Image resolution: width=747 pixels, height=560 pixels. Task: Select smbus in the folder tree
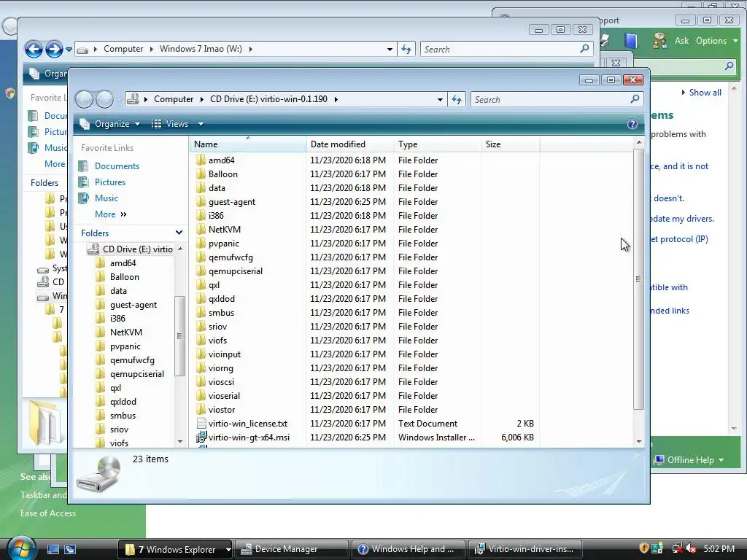(x=123, y=416)
